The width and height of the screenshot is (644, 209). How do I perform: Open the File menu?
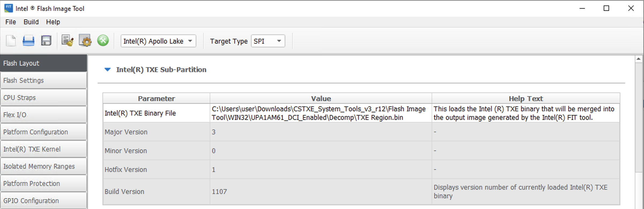click(11, 22)
